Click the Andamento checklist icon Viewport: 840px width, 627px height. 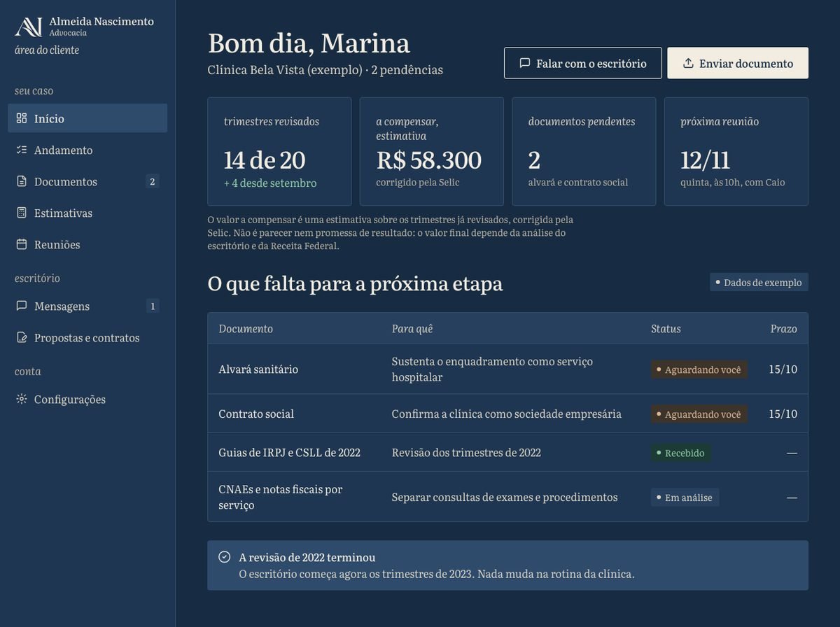click(x=22, y=150)
